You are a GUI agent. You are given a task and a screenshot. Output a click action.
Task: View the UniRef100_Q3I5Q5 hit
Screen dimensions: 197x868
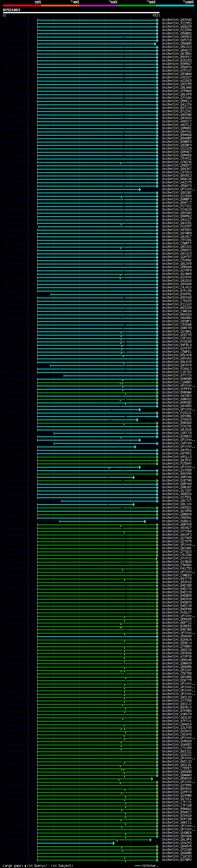pos(176,470)
